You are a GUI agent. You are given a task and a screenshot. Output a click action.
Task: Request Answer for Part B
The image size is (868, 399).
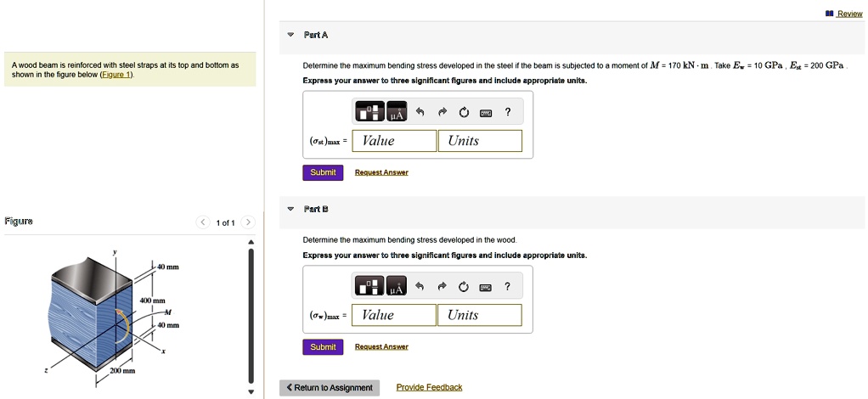click(x=381, y=346)
